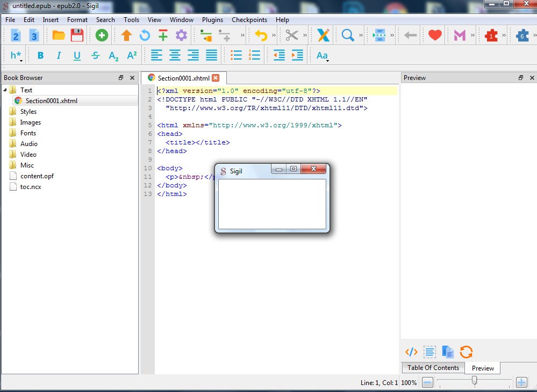Open the Plugins menu
This screenshot has width=537, height=392.
(x=212, y=20)
